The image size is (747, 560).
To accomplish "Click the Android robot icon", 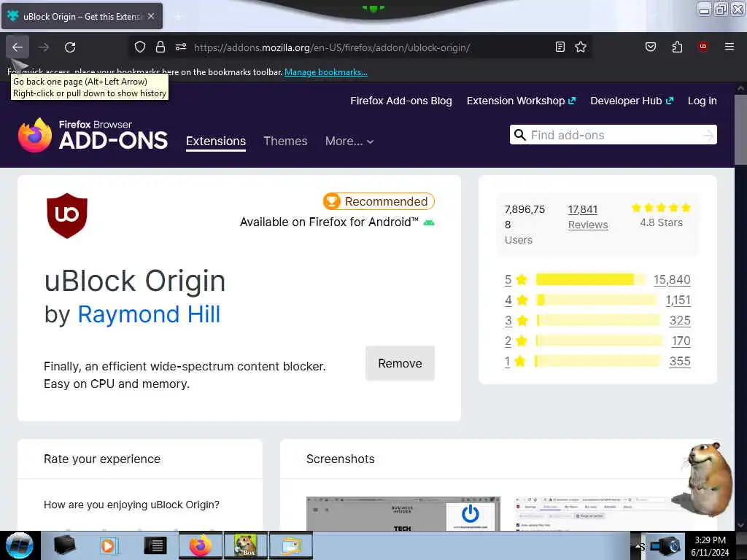I will coord(429,222).
